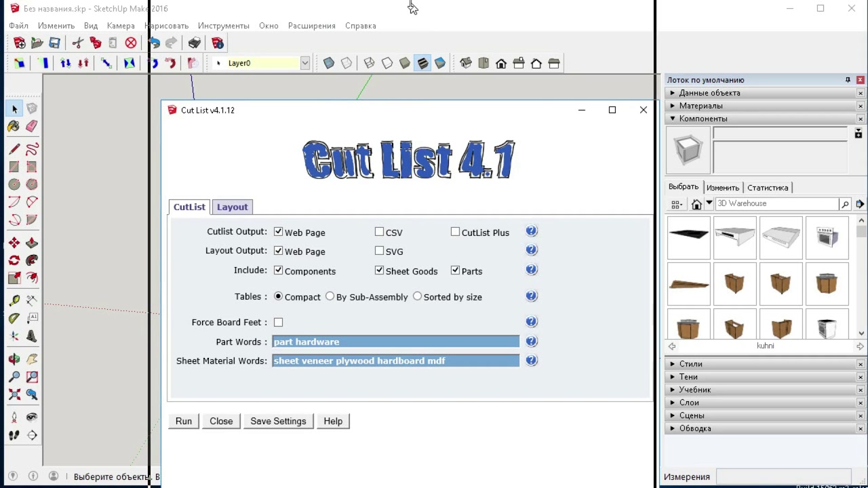The height and width of the screenshot is (488, 868).
Task: Select the Freehand squiggle tool
Action: [32, 149]
